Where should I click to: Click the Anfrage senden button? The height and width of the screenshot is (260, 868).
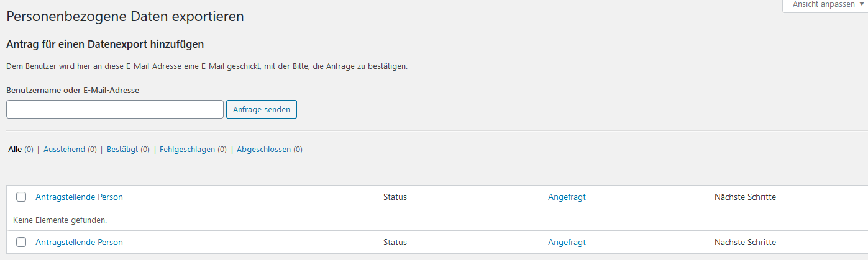click(x=262, y=109)
